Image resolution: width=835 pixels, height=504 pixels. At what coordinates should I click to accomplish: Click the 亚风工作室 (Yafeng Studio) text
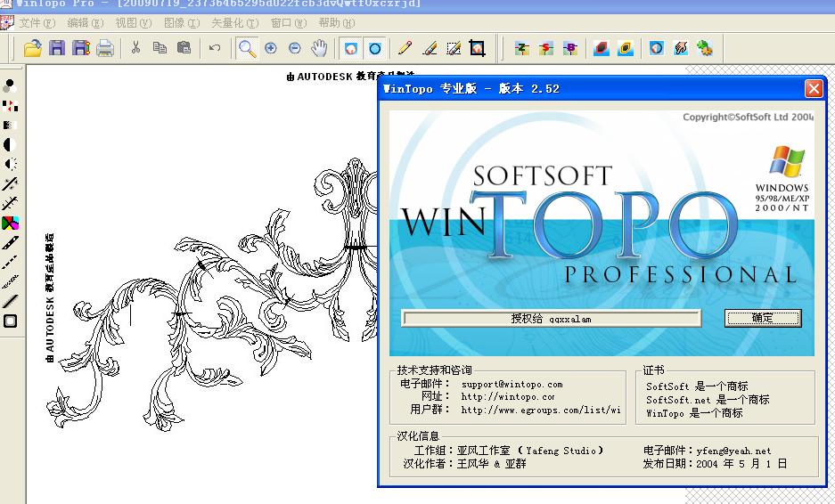[x=530, y=451]
